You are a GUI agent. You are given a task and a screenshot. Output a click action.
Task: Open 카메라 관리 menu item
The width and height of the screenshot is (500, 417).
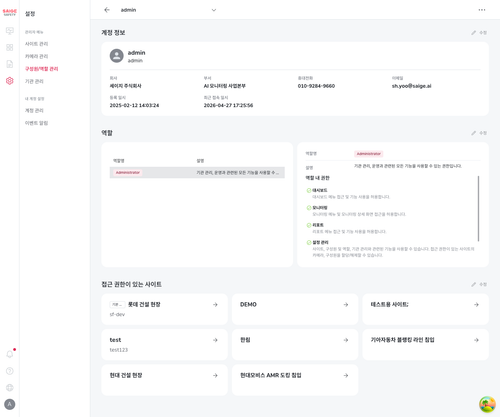point(37,56)
